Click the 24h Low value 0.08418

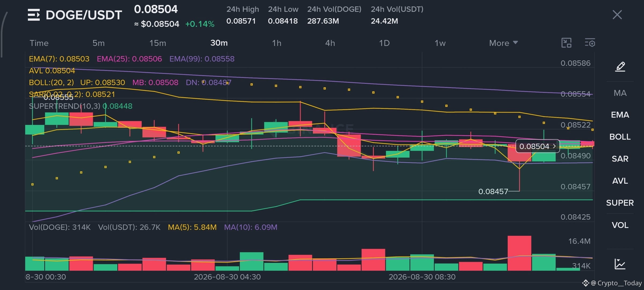click(x=283, y=21)
